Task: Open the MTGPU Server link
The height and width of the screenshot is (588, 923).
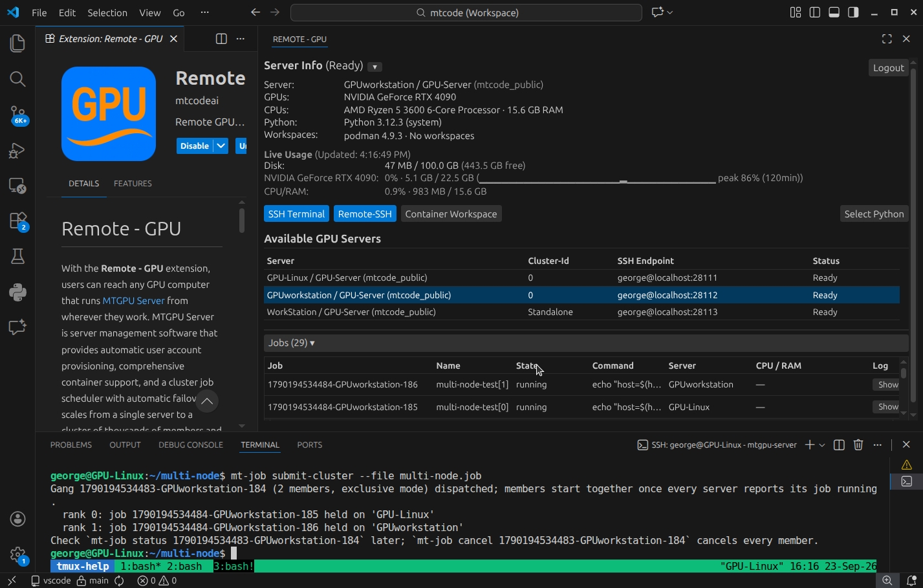Action: (x=133, y=301)
